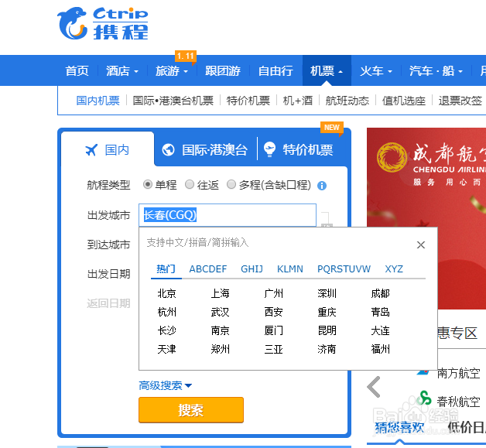Viewport: 486px width, 448px height.
Task: Click the blue info icon after 多程
Action: point(322,186)
